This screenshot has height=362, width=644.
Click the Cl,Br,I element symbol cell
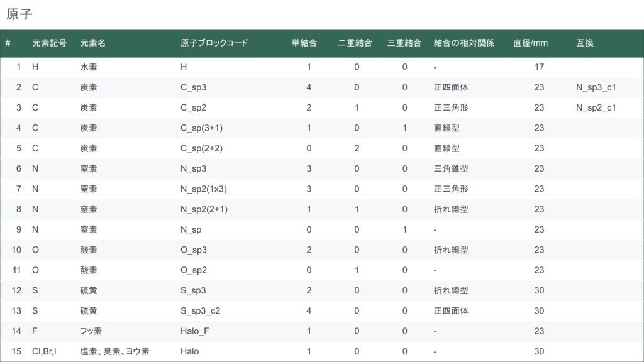[44, 351]
